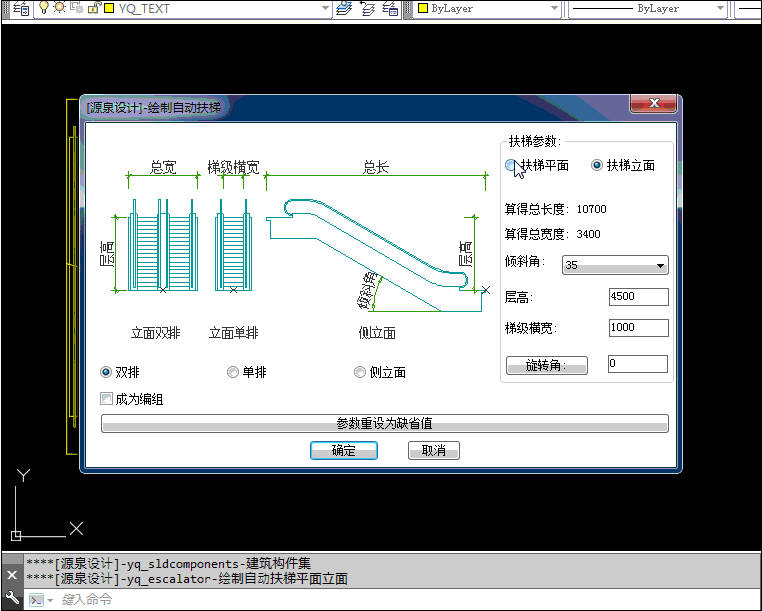The width and height of the screenshot is (762, 611).
Task: Select the 扶梯平面 radio button
Action: point(510,165)
